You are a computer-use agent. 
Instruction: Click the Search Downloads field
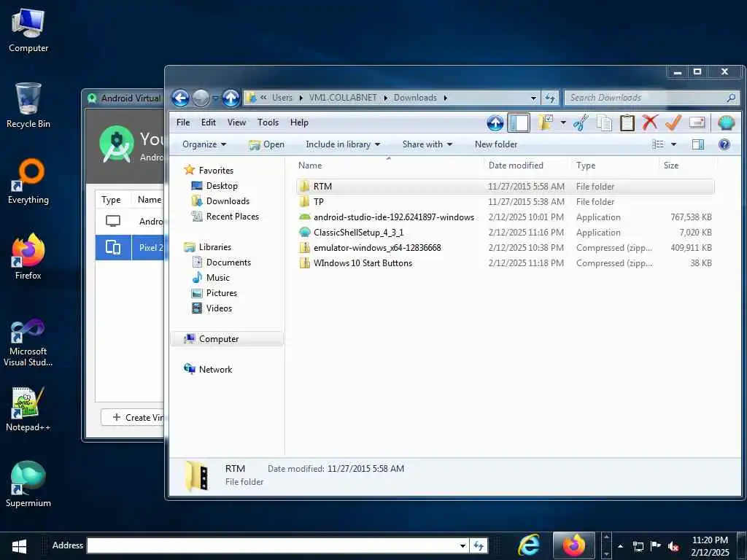[651, 98]
